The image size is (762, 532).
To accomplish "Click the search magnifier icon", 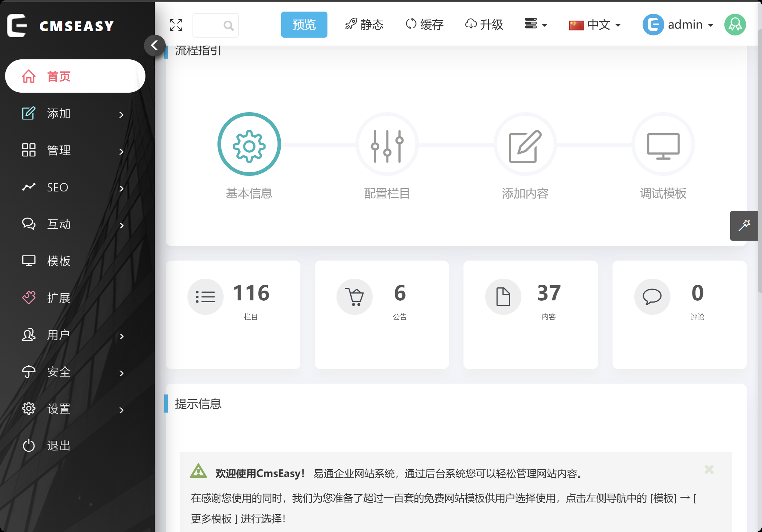I will click(228, 25).
